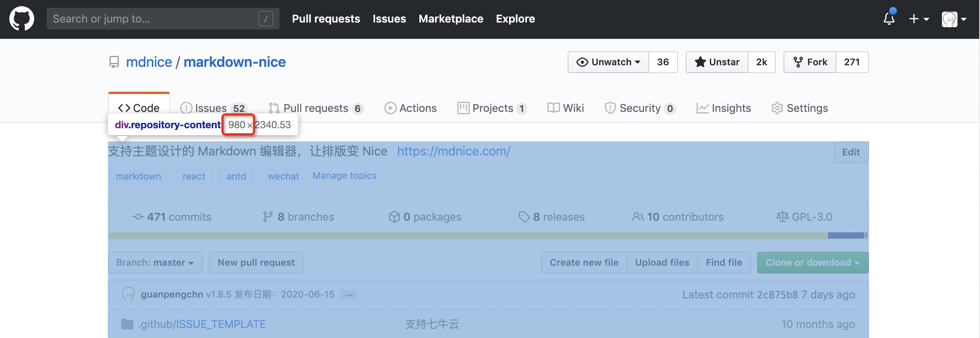Switch to the Code tab

(139, 108)
